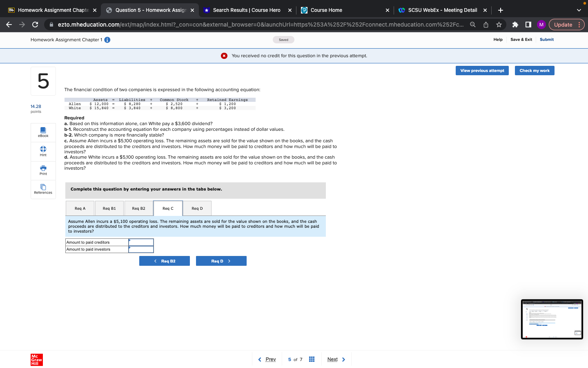The width and height of the screenshot is (588, 368).
Task: Go back with the Req B2 button
Action: [x=165, y=261]
